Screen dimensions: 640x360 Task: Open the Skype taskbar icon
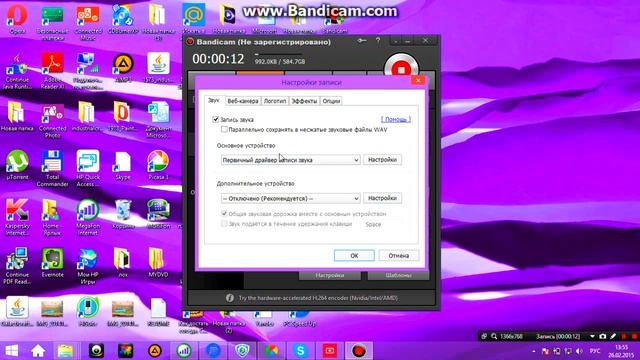tap(301, 351)
